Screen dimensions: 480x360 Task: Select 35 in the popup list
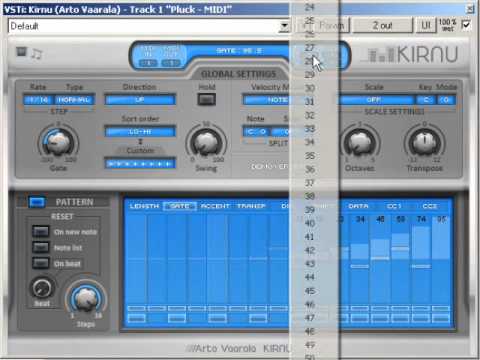(x=313, y=156)
